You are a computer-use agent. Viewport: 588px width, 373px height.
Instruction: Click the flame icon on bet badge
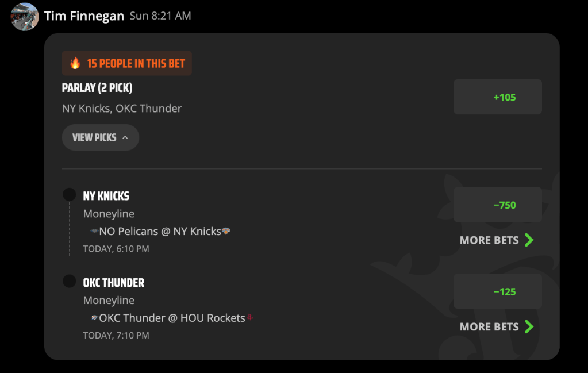click(75, 63)
